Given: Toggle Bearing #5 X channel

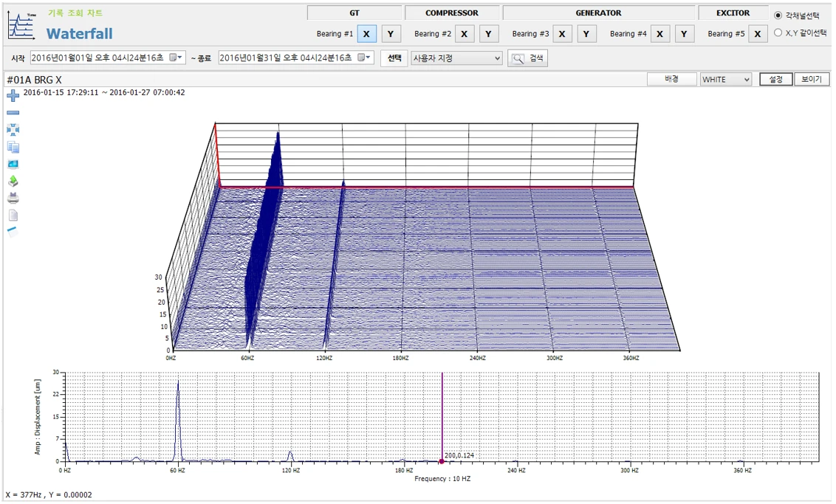Looking at the screenshot, I should click(758, 34).
